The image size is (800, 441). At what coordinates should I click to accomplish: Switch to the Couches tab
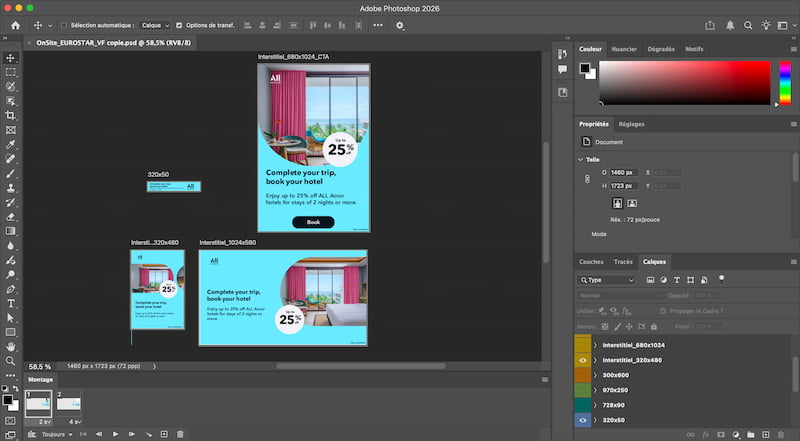[591, 261]
